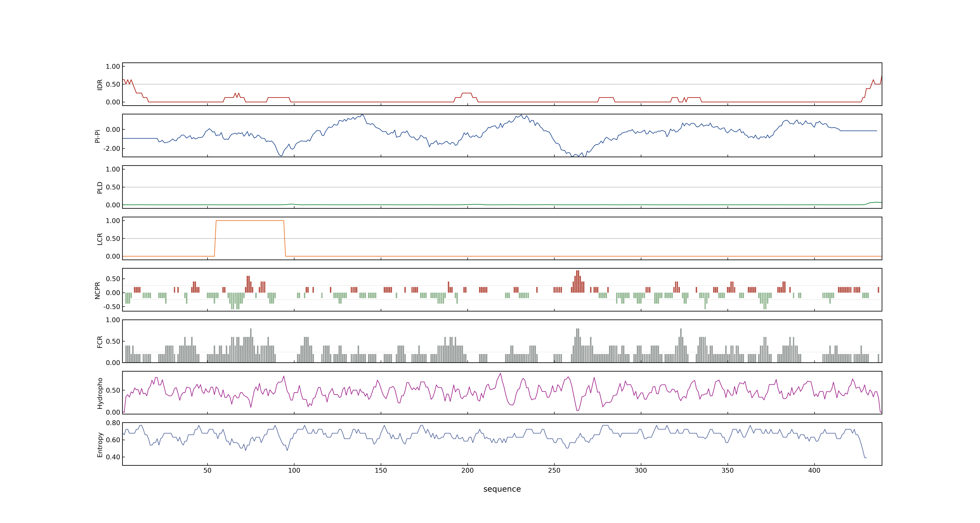Click the "Hydropho" y-axis label

click(100, 393)
